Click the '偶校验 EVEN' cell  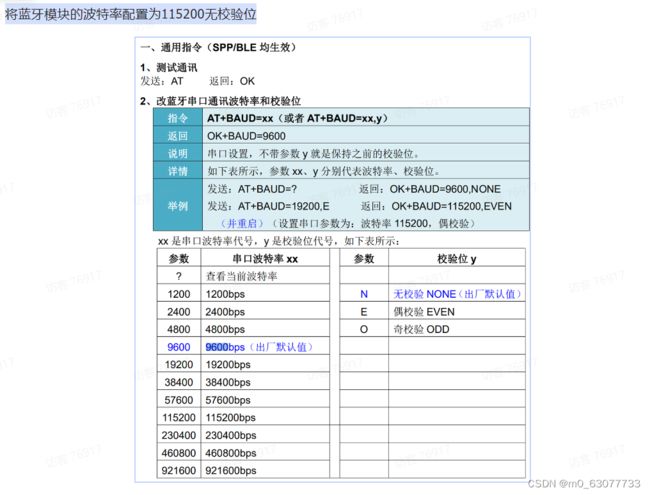pyautogui.click(x=457, y=311)
